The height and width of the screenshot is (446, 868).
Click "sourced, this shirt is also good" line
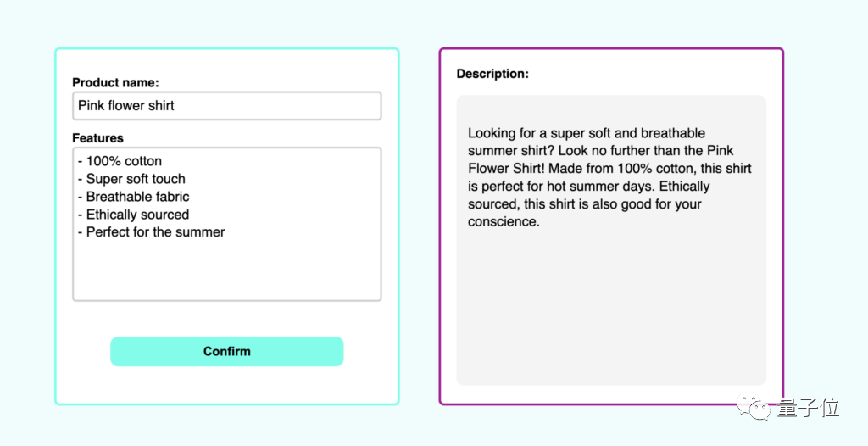(x=585, y=204)
